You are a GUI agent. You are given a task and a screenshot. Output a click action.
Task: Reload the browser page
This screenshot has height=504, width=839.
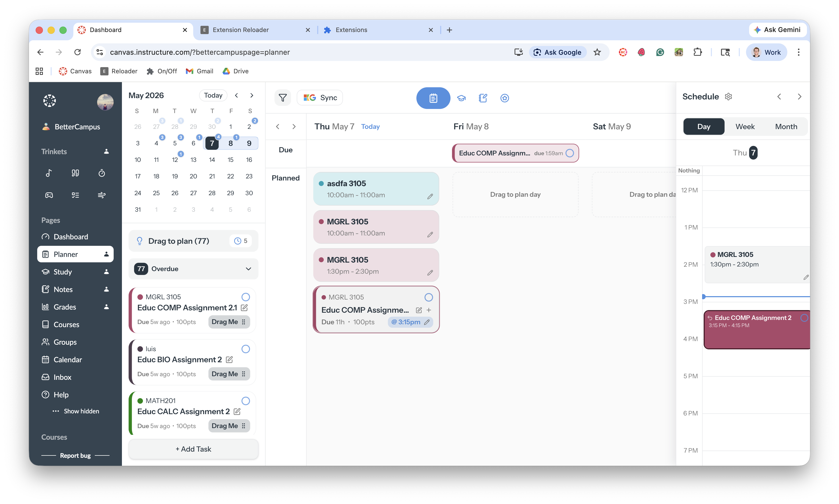[77, 52]
